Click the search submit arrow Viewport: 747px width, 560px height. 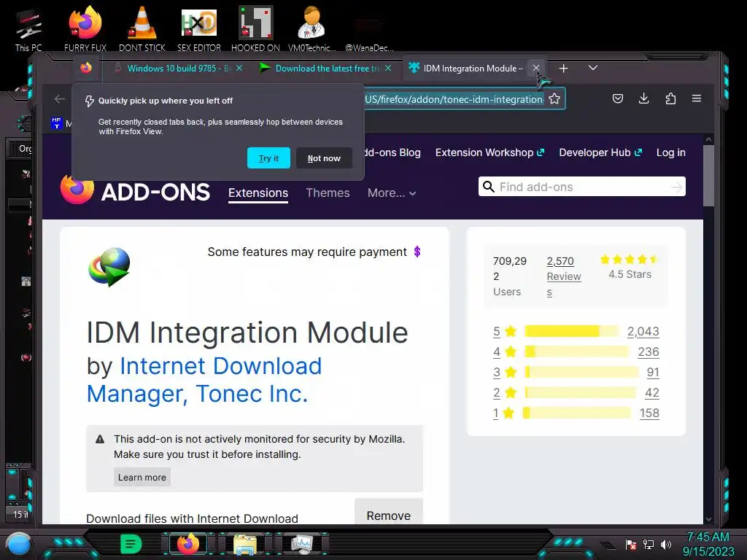[x=676, y=187]
